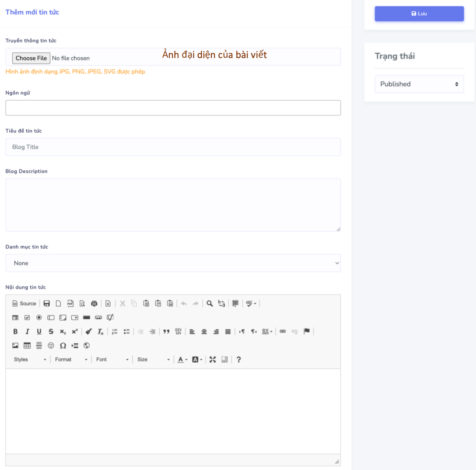Viewport: 476px width, 470px height.
Task: Insert a table in the editor
Action: click(27, 346)
